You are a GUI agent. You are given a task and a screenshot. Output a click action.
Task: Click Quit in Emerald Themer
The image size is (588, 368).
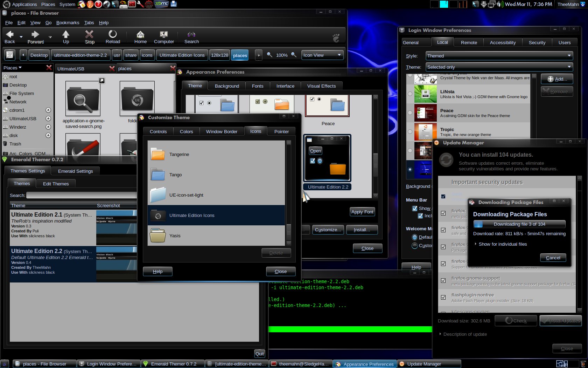(x=259, y=354)
